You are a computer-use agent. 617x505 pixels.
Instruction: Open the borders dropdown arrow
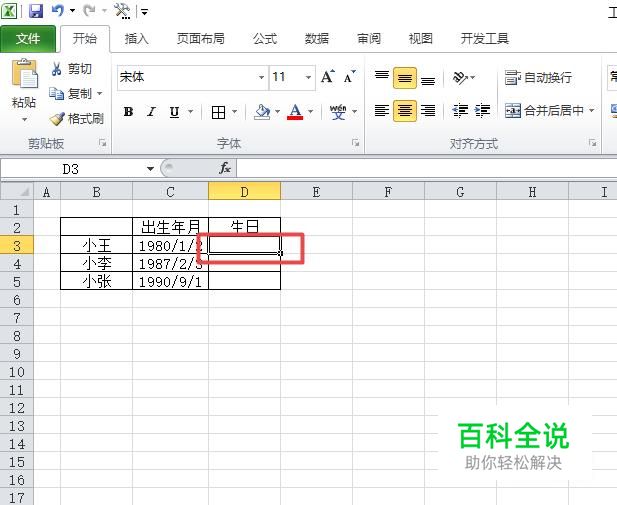(235, 112)
